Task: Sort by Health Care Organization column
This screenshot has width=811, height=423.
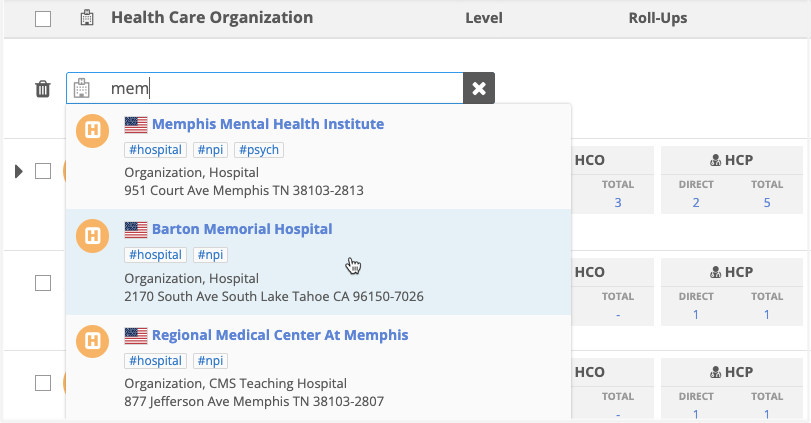Action: click(212, 18)
